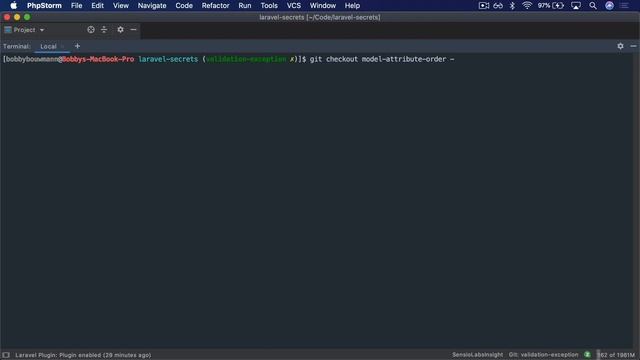Click the collapse all icon in Project panel

(x=104, y=29)
